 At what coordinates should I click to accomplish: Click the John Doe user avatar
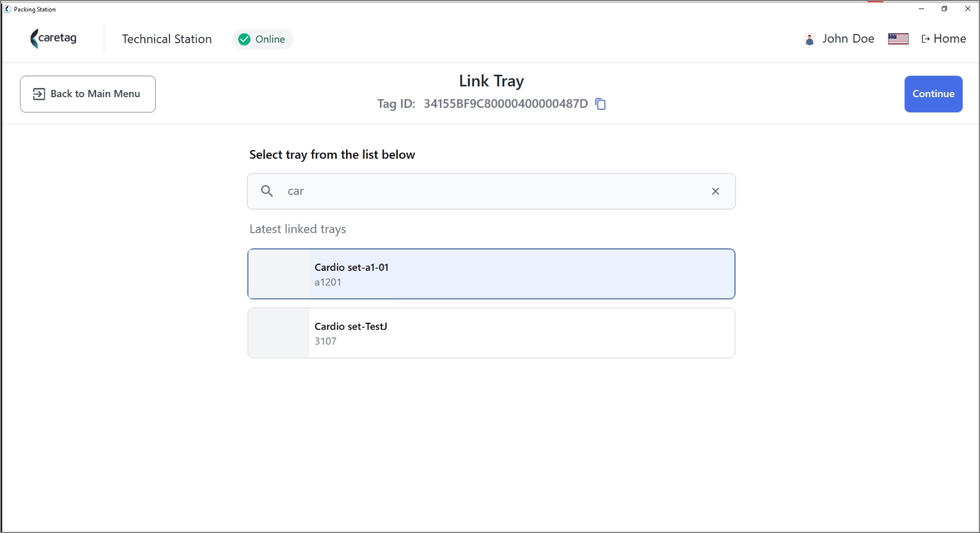(x=809, y=39)
